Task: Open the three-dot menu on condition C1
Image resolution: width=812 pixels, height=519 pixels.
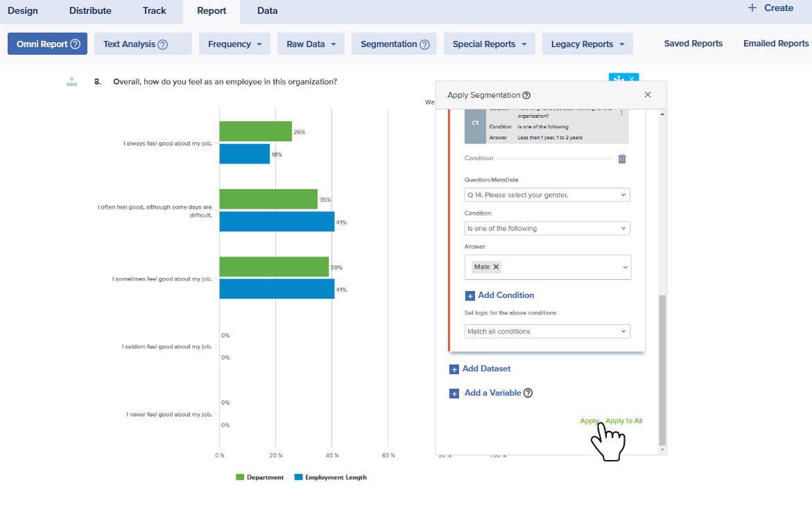Action: (x=621, y=113)
